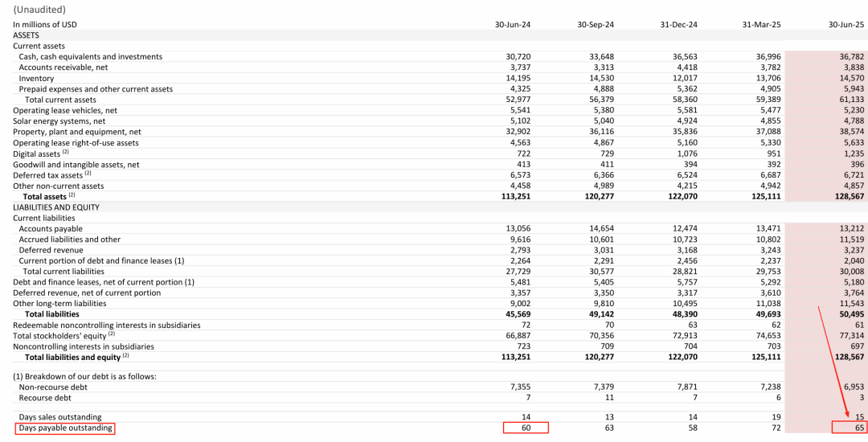The width and height of the screenshot is (868, 442).
Task: Select 'Cash, cash equivalents and investments' label
Action: pyautogui.click(x=91, y=56)
